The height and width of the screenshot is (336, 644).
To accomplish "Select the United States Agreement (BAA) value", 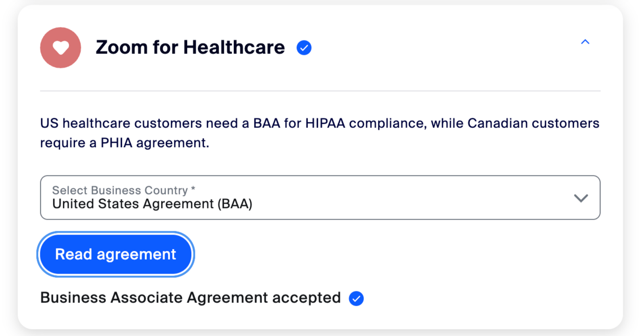I will click(152, 204).
